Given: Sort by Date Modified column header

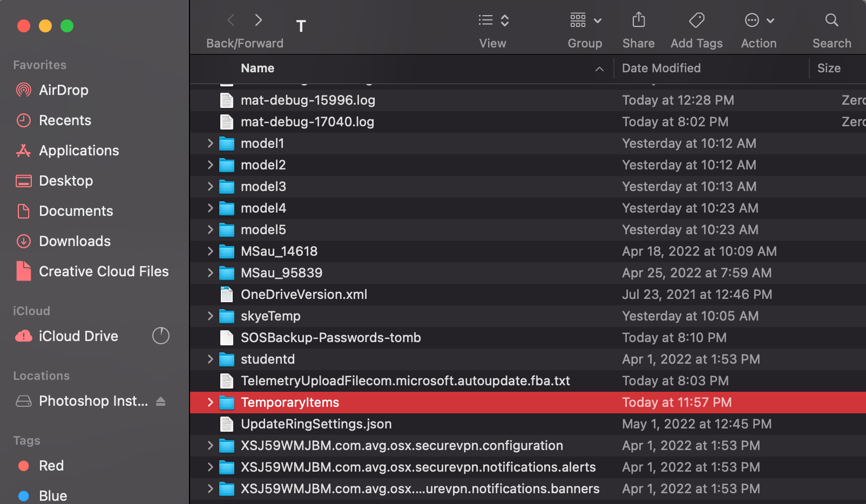Looking at the screenshot, I should click(x=661, y=69).
